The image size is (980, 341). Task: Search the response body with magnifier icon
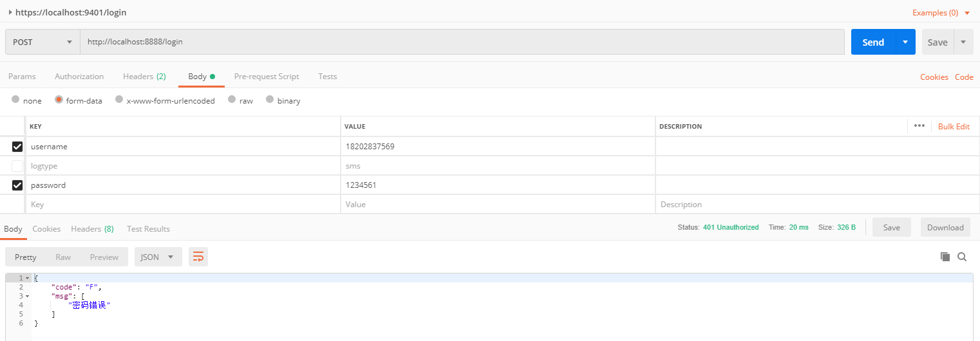click(x=962, y=257)
